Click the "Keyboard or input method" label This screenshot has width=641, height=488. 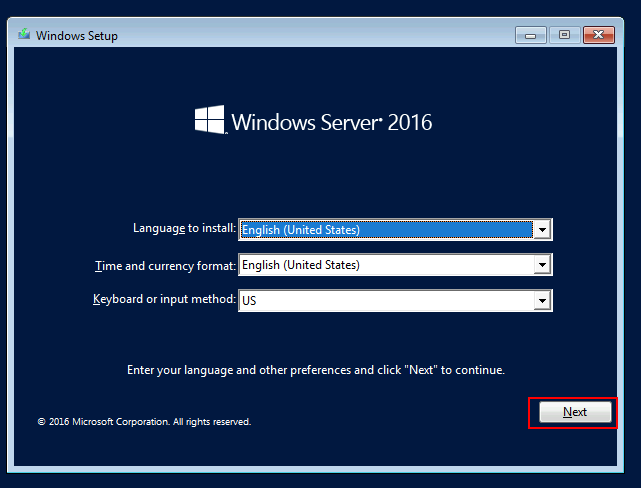[x=164, y=299]
